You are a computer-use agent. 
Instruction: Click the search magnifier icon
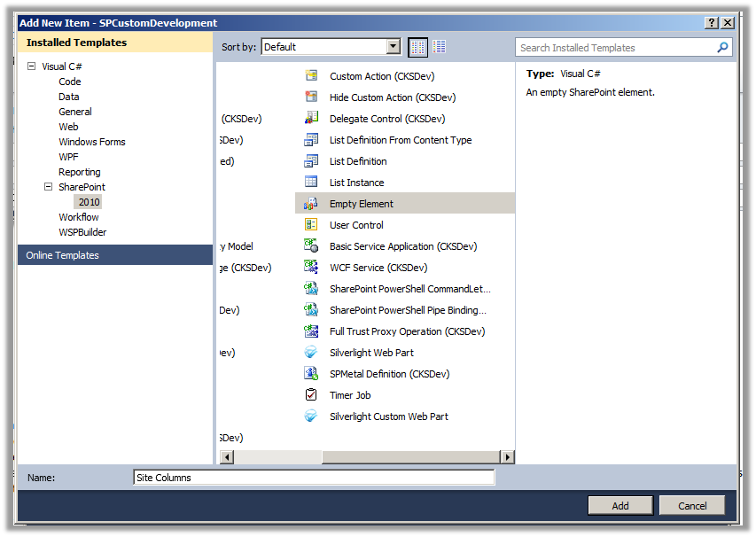pyautogui.click(x=720, y=46)
